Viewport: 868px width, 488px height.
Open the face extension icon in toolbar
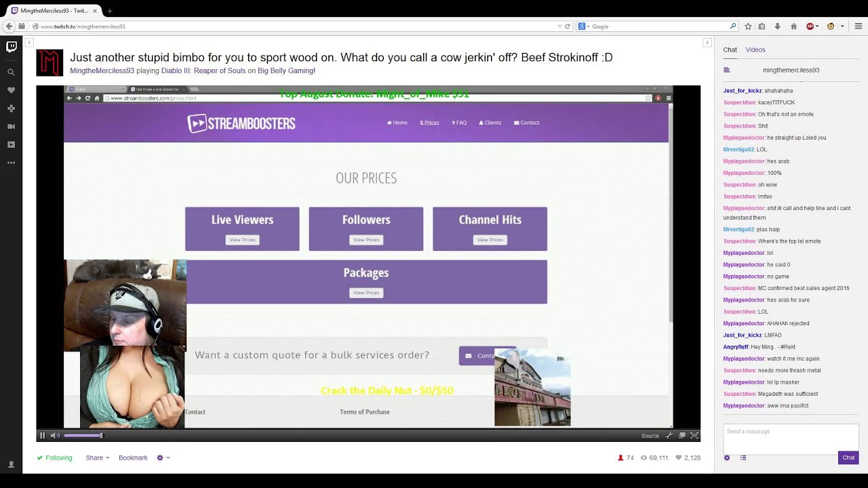[831, 26]
